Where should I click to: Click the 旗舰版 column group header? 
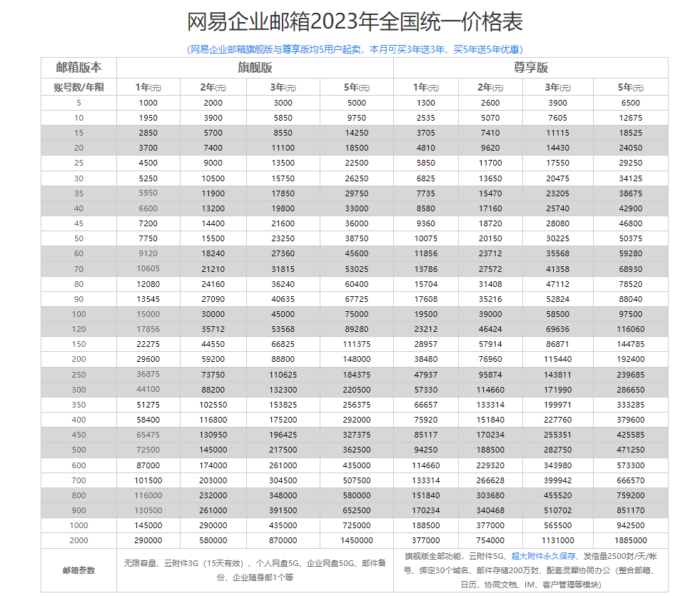pos(255,68)
